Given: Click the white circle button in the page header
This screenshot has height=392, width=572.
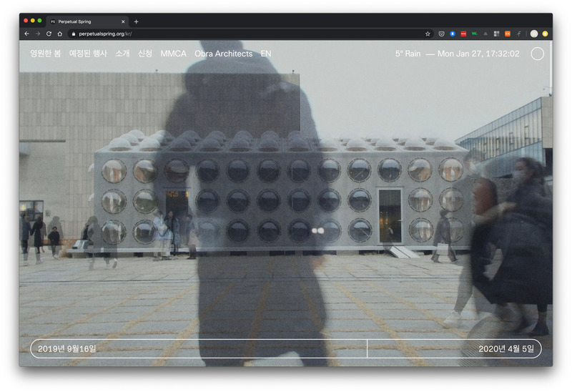Looking at the screenshot, I should tap(538, 54).
